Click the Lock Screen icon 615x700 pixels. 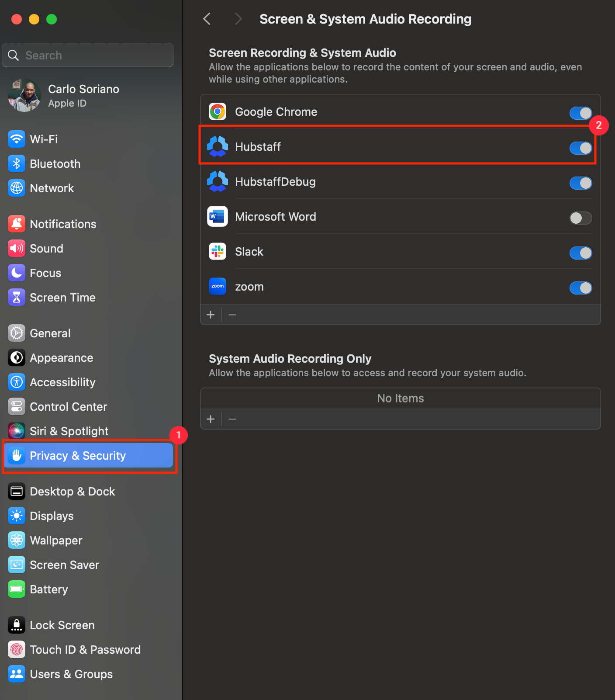17,625
